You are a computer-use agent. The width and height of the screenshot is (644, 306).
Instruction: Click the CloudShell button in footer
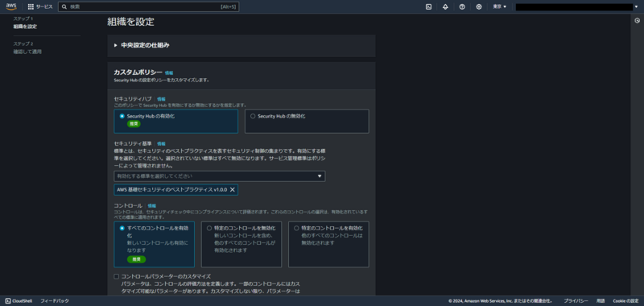[x=19, y=301]
